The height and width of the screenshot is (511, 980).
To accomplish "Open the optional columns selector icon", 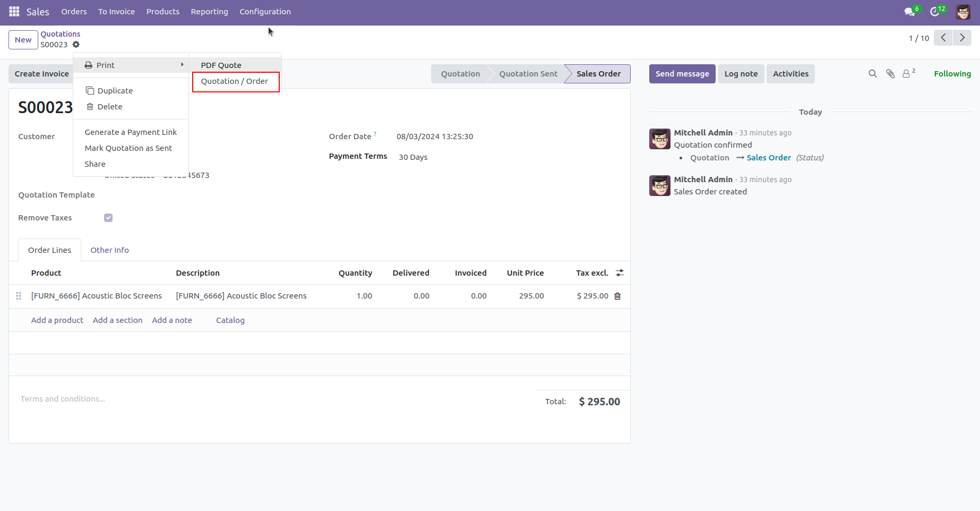I will 620,272.
